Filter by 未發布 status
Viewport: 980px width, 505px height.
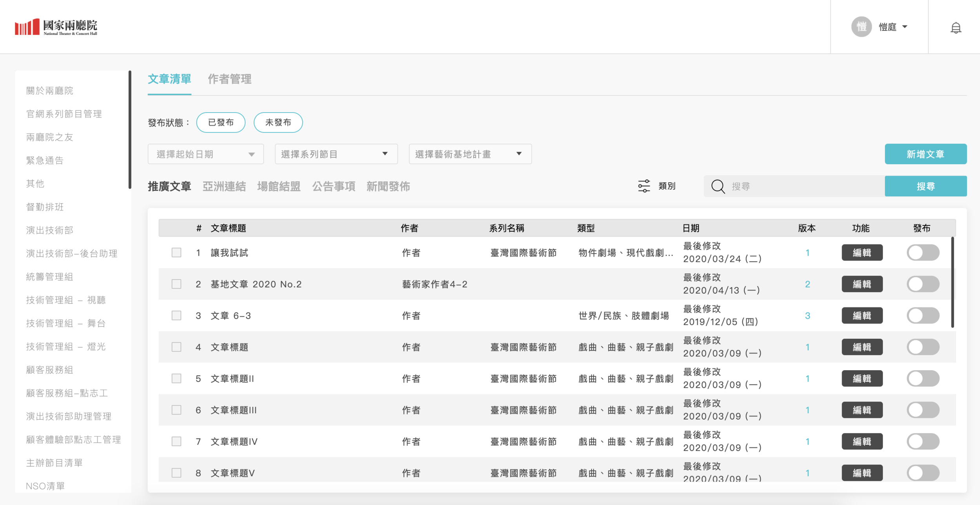(x=278, y=122)
